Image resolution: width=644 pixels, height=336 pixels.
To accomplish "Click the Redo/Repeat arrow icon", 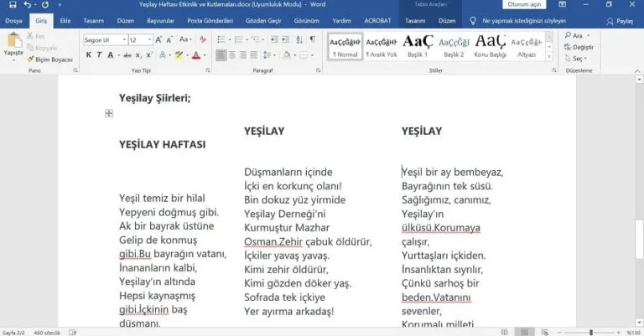I will click(x=45, y=4).
